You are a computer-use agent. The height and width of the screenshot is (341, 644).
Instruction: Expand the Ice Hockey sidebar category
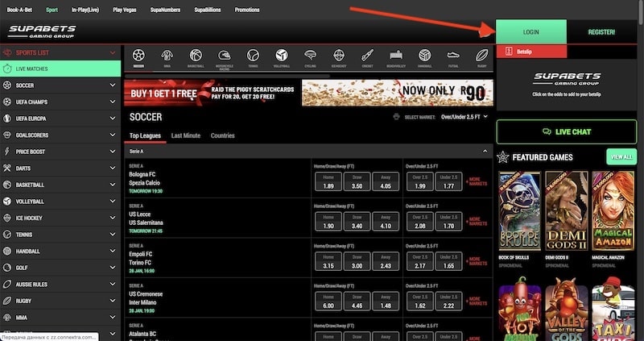point(113,218)
